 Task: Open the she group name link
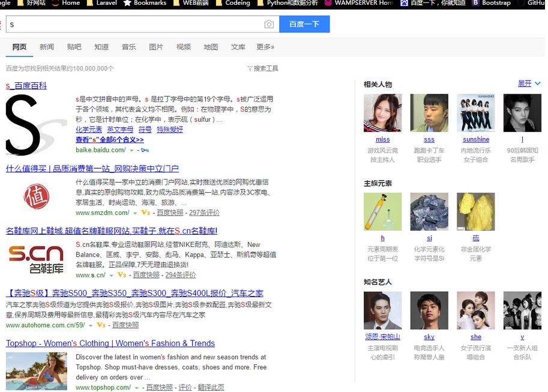[475, 337]
